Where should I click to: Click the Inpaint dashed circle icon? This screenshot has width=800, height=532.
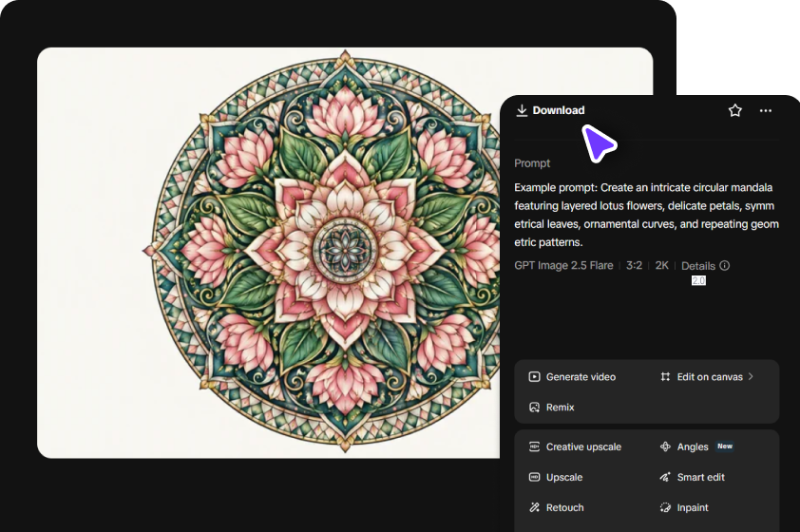pyautogui.click(x=665, y=507)
